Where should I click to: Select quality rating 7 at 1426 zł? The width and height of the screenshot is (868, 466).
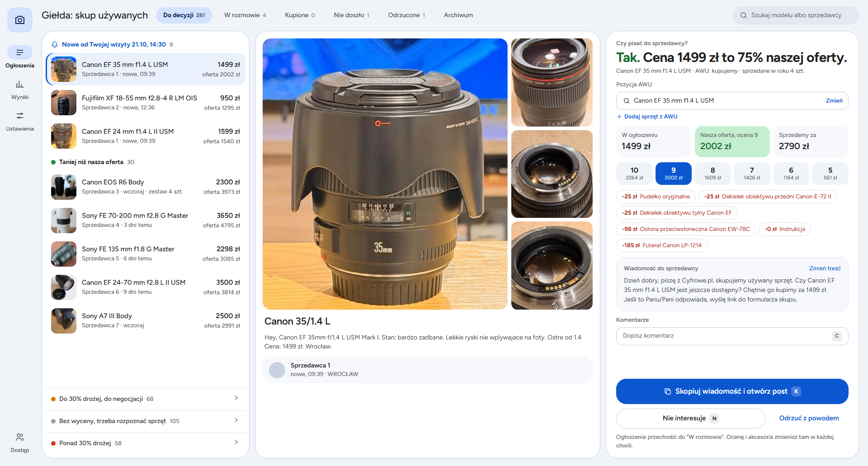(x=752, y=174)
